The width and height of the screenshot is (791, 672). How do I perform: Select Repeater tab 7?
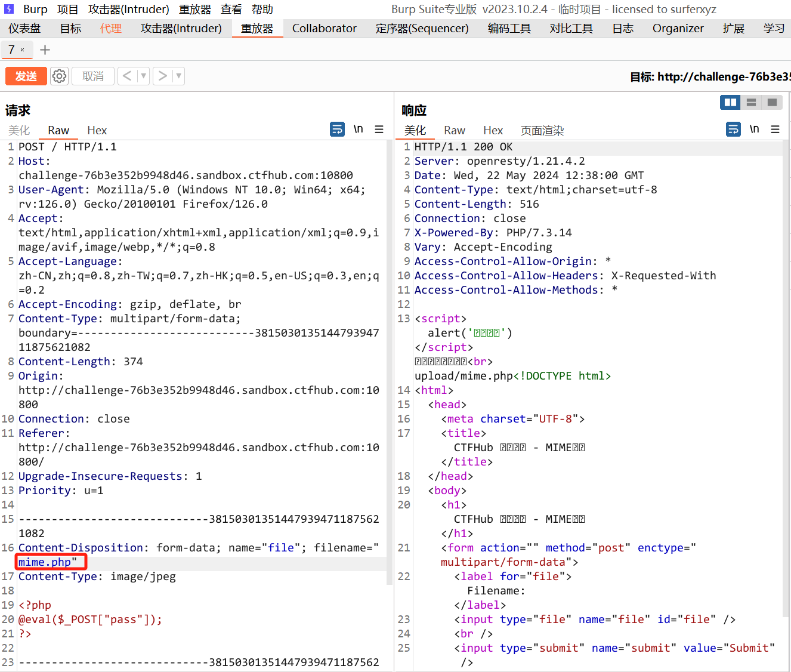pos(12,50)
